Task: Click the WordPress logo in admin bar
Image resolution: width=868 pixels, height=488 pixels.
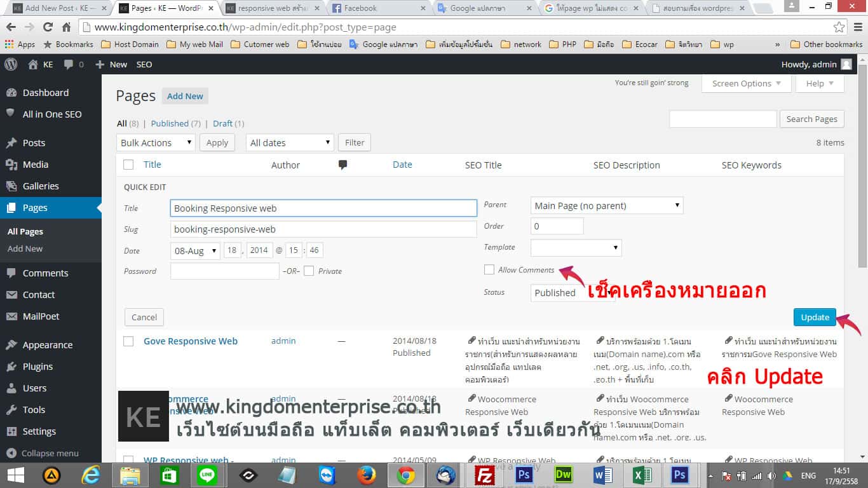Action: pyautogui.click(x=11, y=64)
